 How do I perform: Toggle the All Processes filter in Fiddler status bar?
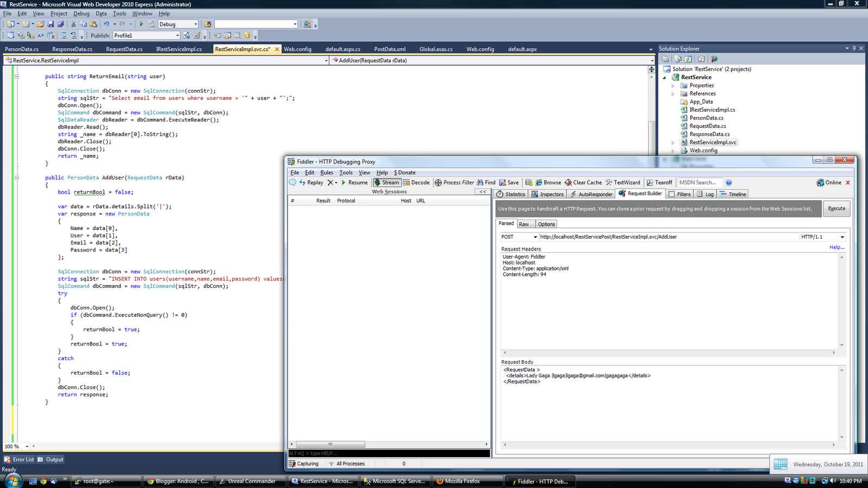pos(347,464)
